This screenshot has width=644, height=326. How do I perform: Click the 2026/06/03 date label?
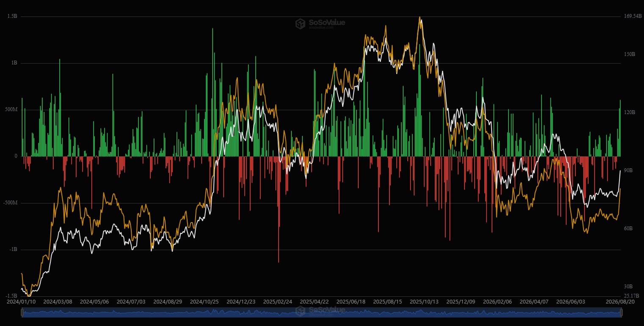571,302
